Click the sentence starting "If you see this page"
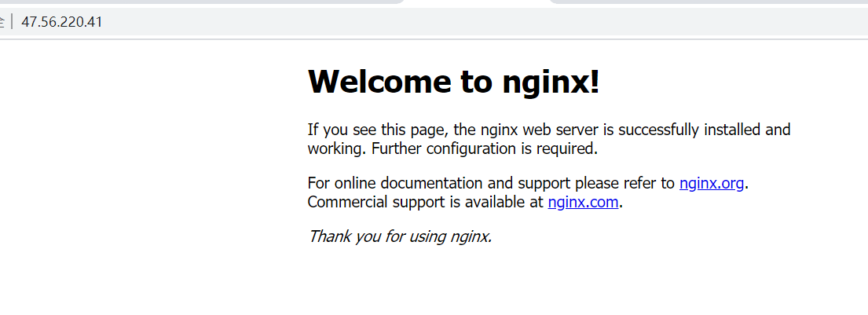This screenshot has width=868, height=315. [548, 140]
